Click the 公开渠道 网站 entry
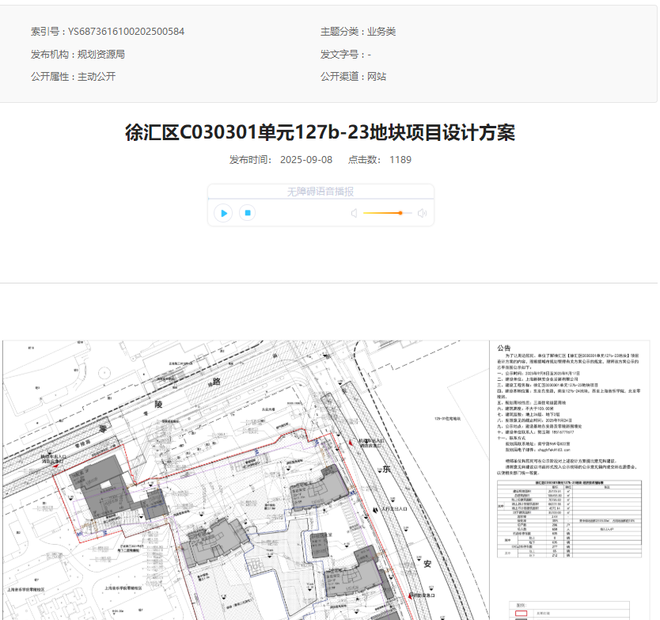This screenshot has height=620, width=660. click(376, 76)
